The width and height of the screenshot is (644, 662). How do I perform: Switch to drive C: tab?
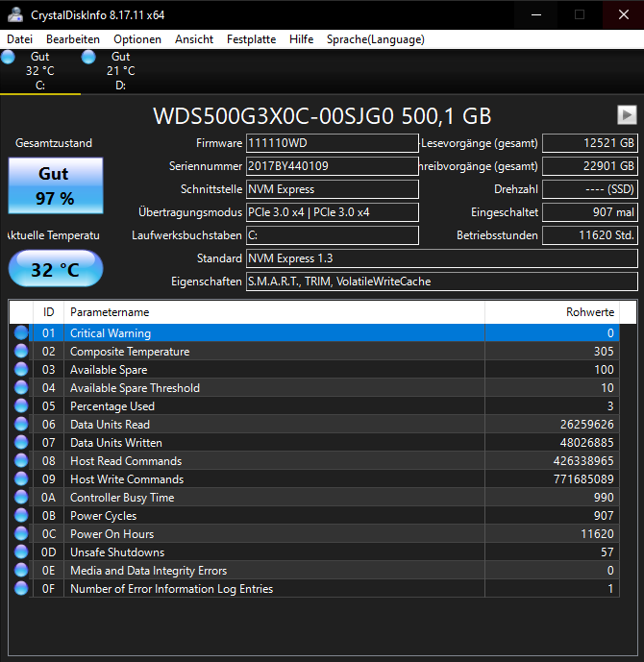[40, 71]
